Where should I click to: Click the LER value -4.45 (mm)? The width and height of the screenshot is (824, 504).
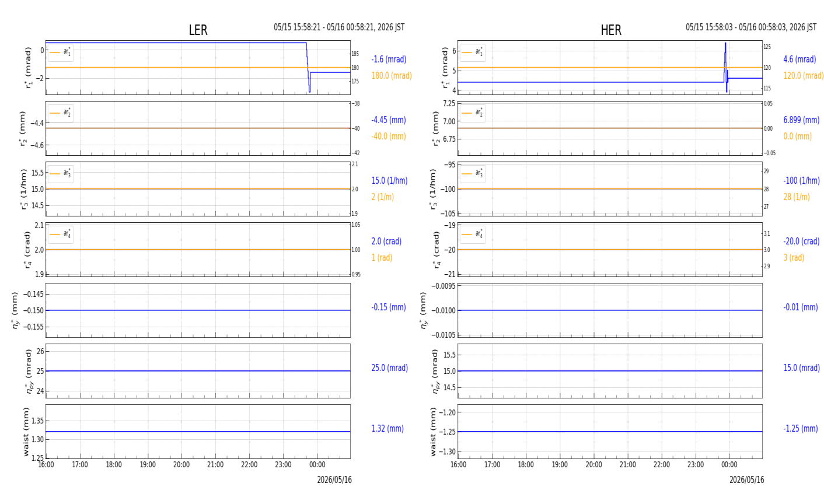pos(389,120)
